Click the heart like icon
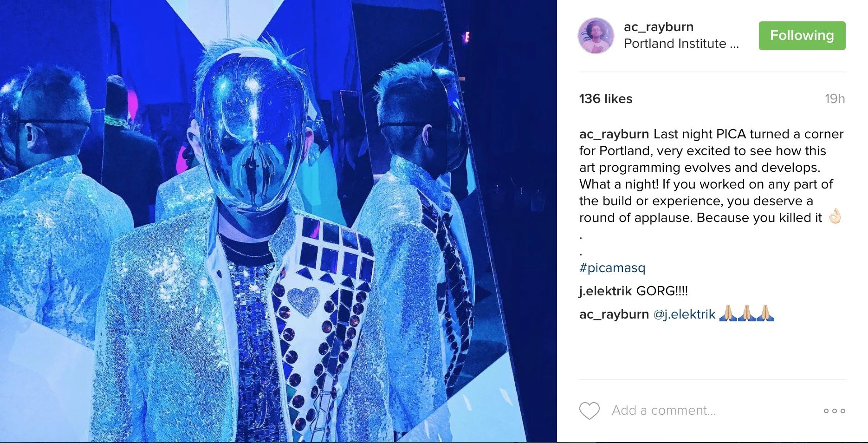 tap(589, 411)
